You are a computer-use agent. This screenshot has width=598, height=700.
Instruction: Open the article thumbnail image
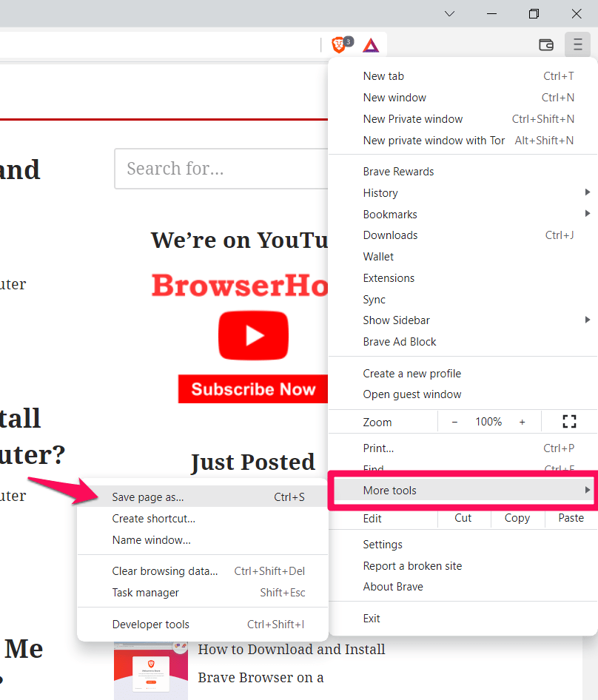(x=151, y=670)
